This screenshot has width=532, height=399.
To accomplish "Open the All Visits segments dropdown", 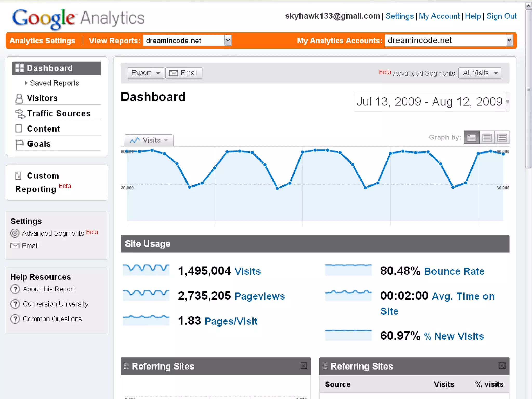I will [480, 73].
